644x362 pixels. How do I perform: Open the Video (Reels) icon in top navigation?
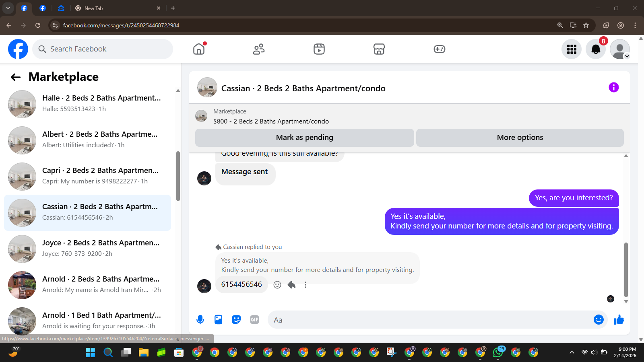319,49
